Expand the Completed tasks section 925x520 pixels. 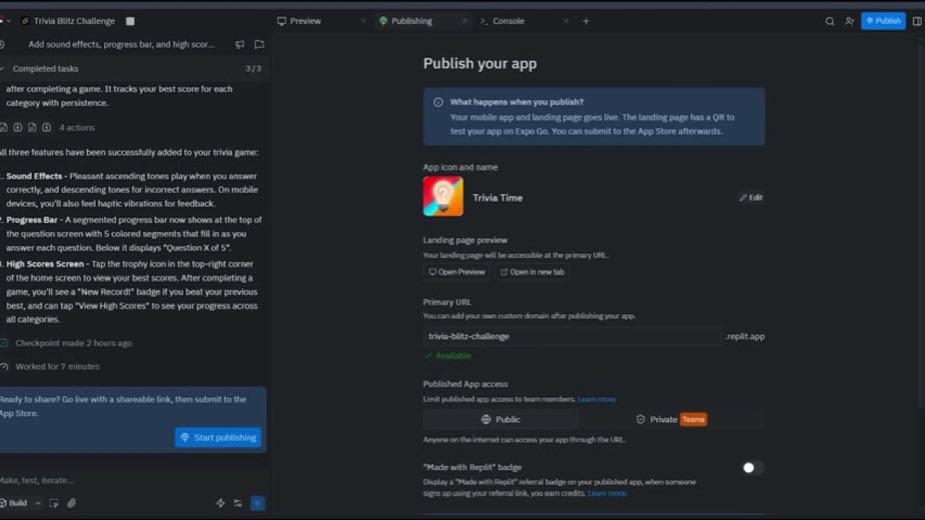[133, 68]
